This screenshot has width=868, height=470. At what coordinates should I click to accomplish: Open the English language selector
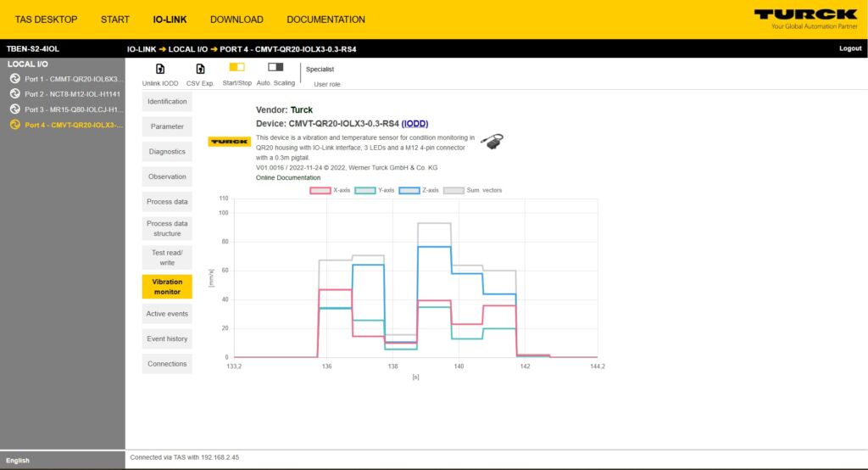tap(18, 461)
